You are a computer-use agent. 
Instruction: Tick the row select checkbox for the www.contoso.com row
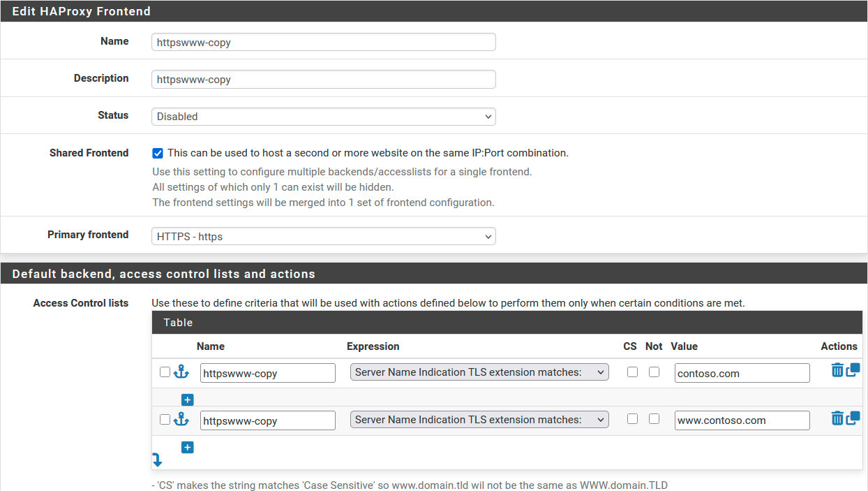click(165, 420)
